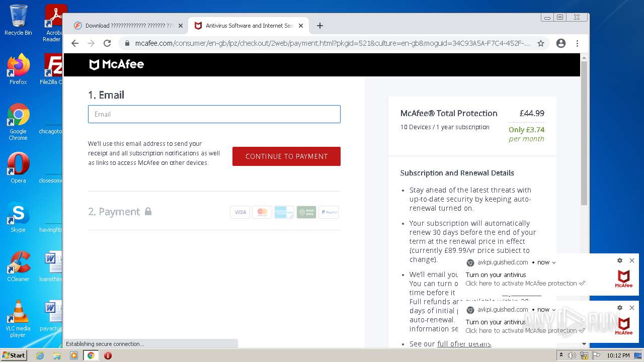
Task: Click the 'Only £3.74' price text
Action: [526, 130]
